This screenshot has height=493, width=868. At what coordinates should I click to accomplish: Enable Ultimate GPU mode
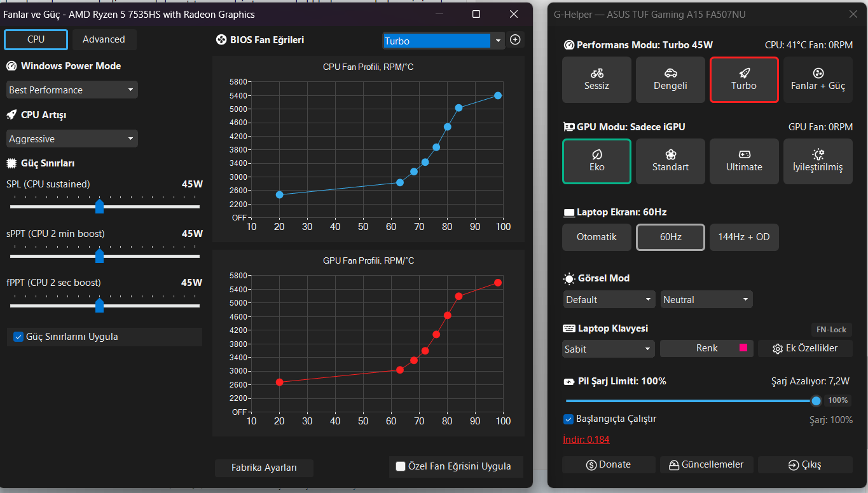tap(744, 161)
